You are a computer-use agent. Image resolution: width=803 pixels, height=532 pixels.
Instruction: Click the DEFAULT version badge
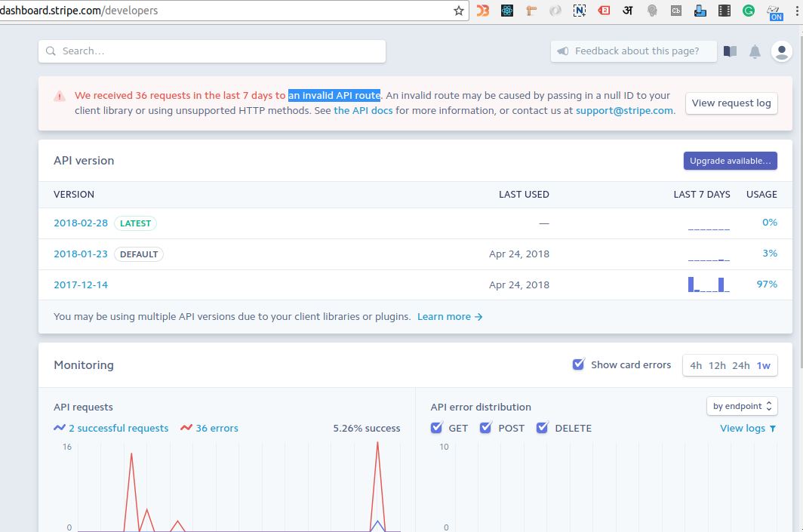click(x=139, y=254)
